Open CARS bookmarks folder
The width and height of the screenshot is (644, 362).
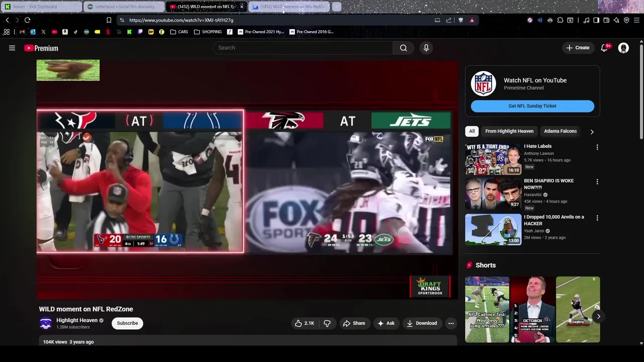179,32
